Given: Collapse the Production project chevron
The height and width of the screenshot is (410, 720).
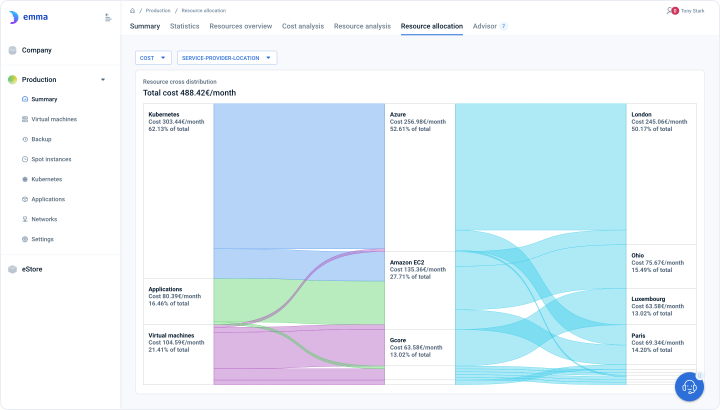Looking at the screenshot, I should (103, 79).
